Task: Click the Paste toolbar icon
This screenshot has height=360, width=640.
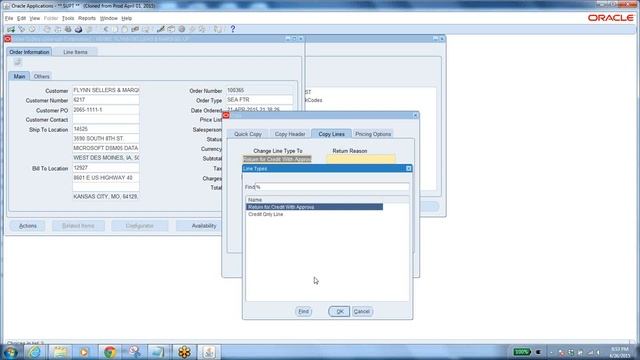Action: pyautogui.click(x=124, y=29)
